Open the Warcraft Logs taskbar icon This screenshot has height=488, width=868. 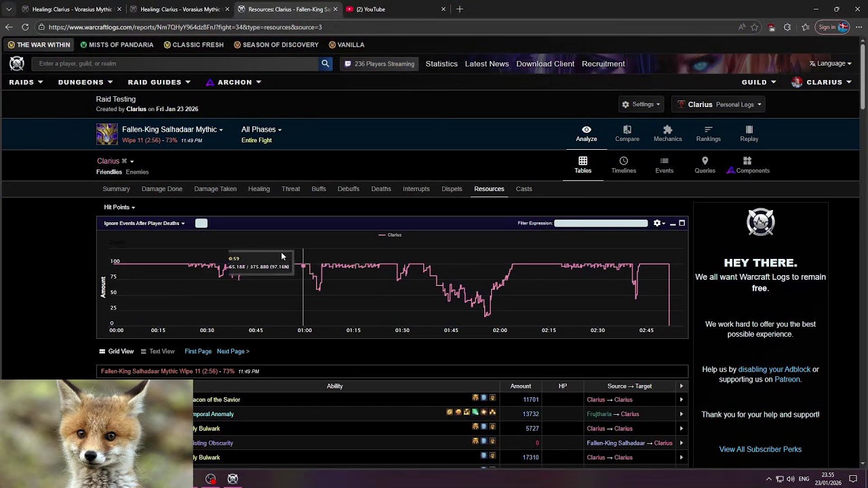(x=233, y=479)
